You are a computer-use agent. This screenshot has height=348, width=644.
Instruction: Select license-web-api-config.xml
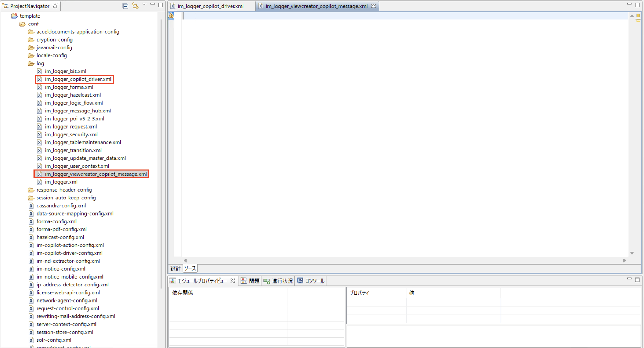point(68,293)
